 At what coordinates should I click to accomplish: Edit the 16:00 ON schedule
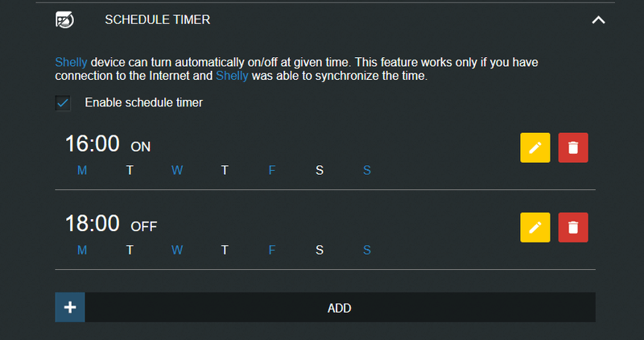[535, 148]
